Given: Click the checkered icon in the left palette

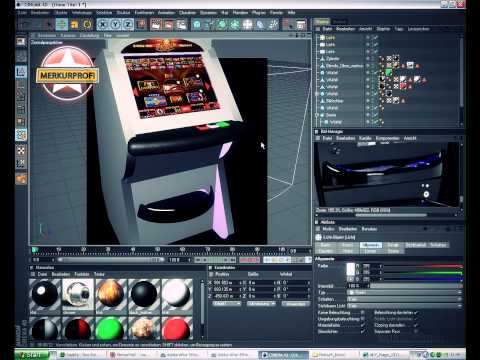Looking at the screenshot, I should pos(21,150).
